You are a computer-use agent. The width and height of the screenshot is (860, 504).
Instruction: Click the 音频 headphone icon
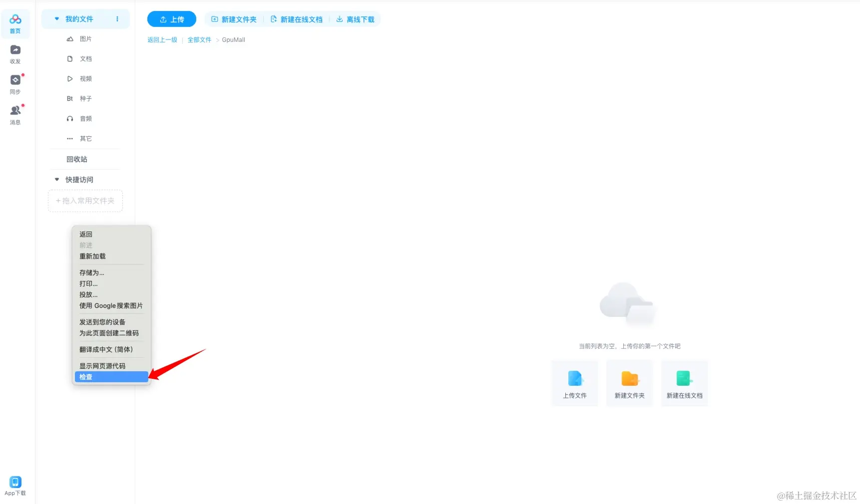(x=70, y=119)
